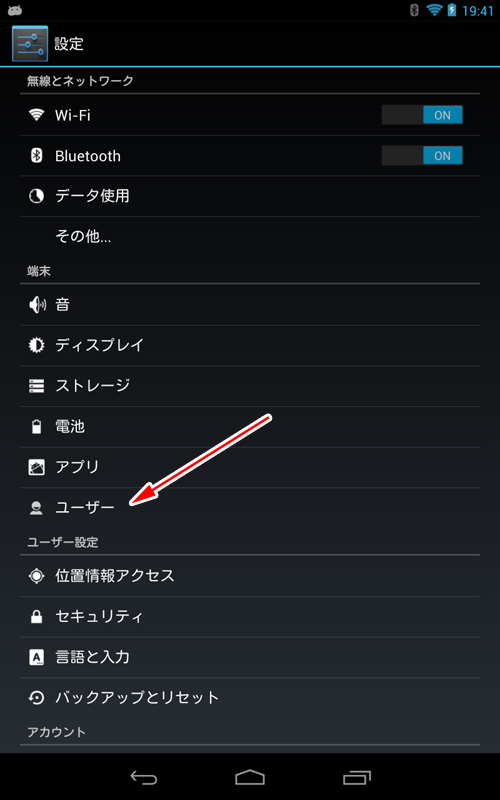This screenshot has width=500, height=800.
Task: Tap the Wi-Fi signal icon in settings list
Action: pos(36,115)
